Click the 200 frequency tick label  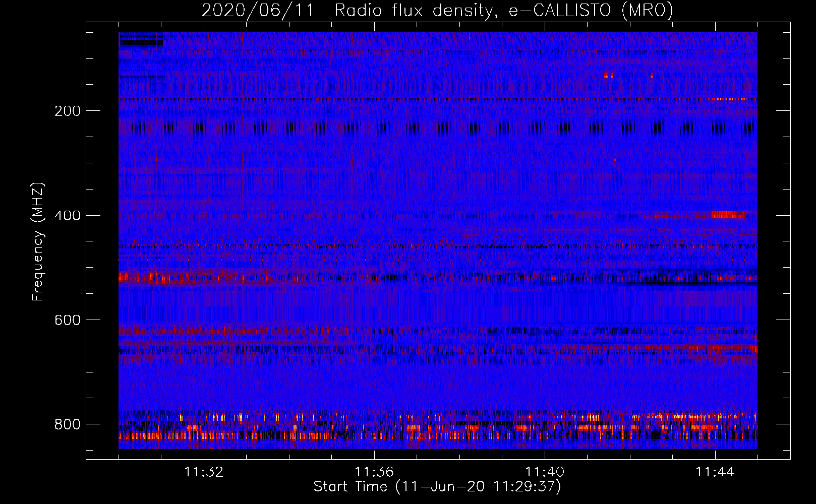[67, 111]
